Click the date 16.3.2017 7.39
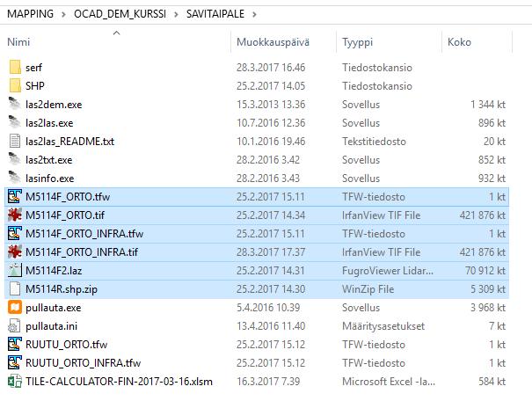This screenshot has width=532, height=401. tap(268, 382)
